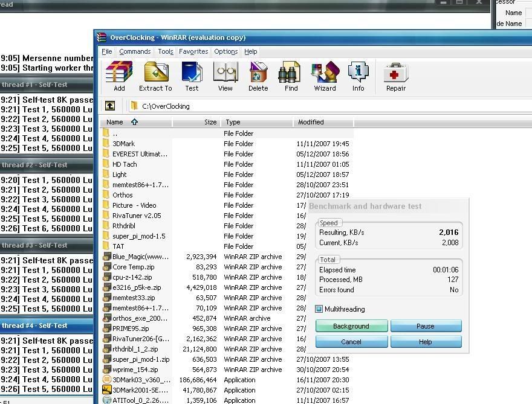The height and width of the screenshot is (404, 532).
Task: Go up one folder level icon
Action: [x=109, y=106]
